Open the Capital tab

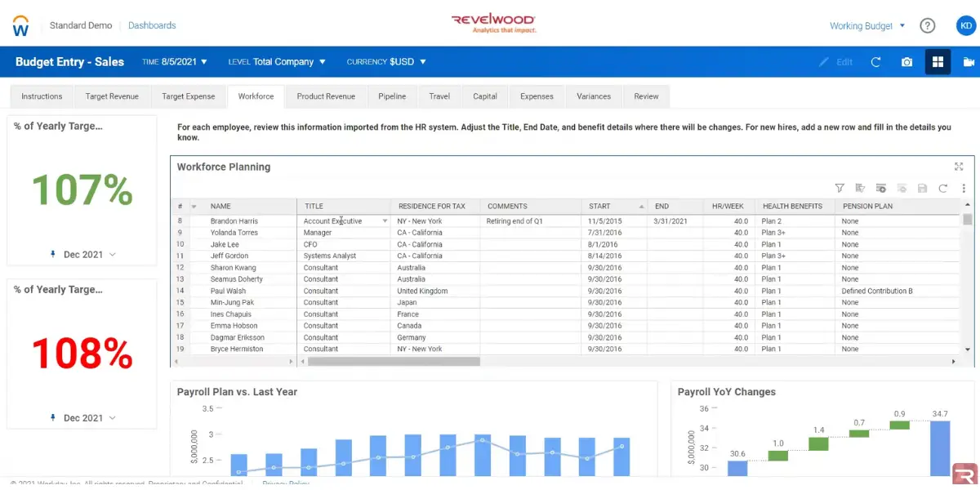[x=485, y=96]
